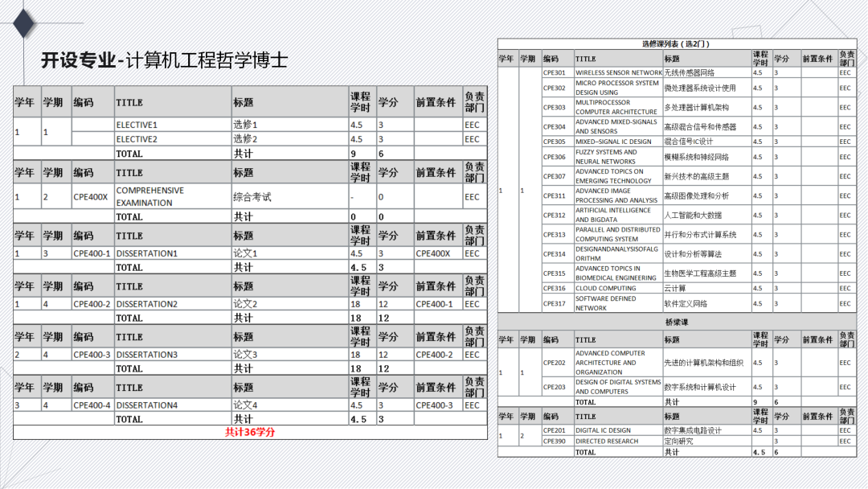This screenshot has height=489, width=868.
Task: Click MICRO PROCESSOR SYSTEM DESIGN USING title
Action: 616,88
